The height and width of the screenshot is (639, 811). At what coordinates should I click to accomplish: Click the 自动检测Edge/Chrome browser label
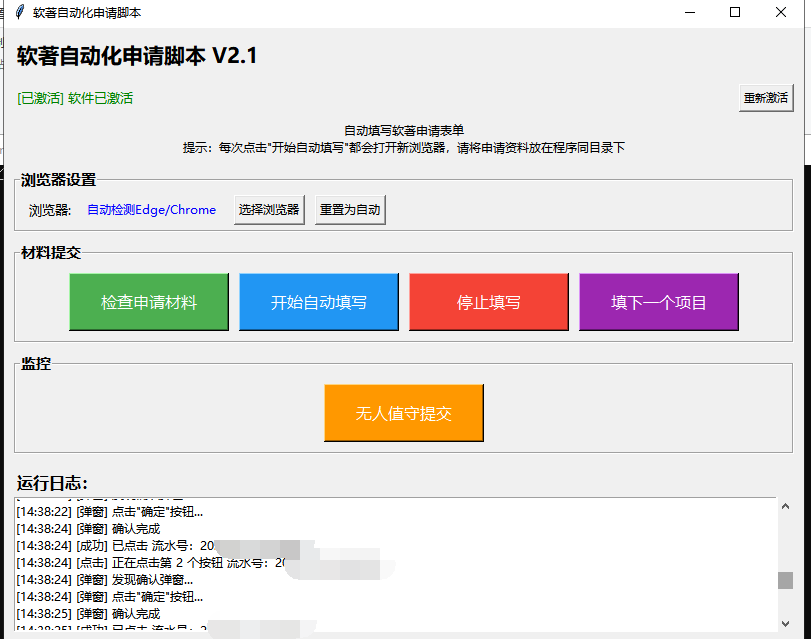click(x=151, y=210)
